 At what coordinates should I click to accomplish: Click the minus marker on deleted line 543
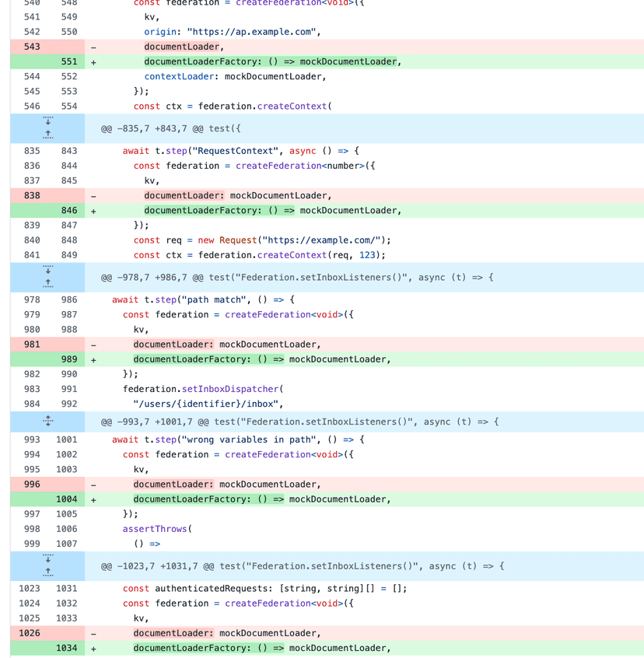pyautogui.click(x=93, y=47)
